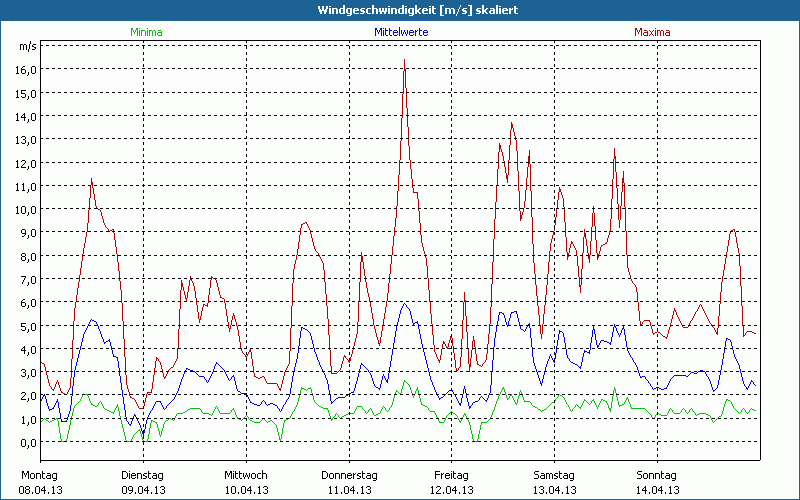Click the '08.04.13' date label
Viewport: 800px width, 500px height.
point(41,490)
